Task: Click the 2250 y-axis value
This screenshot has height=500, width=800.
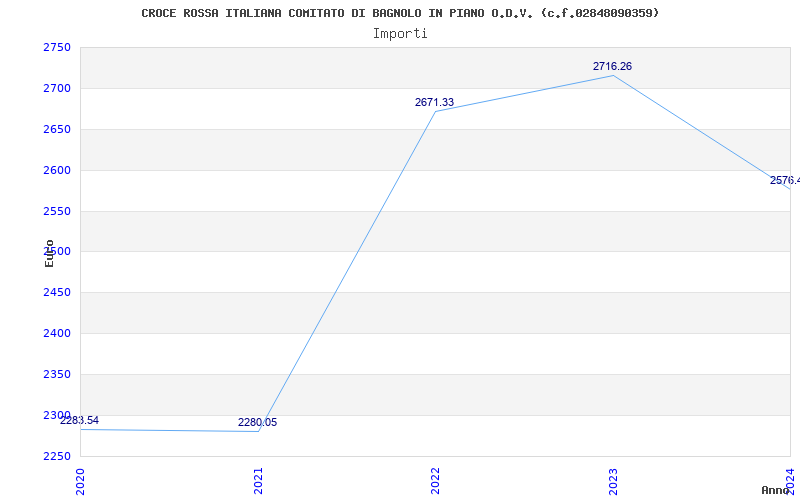Action: click(x=57, y=456)
